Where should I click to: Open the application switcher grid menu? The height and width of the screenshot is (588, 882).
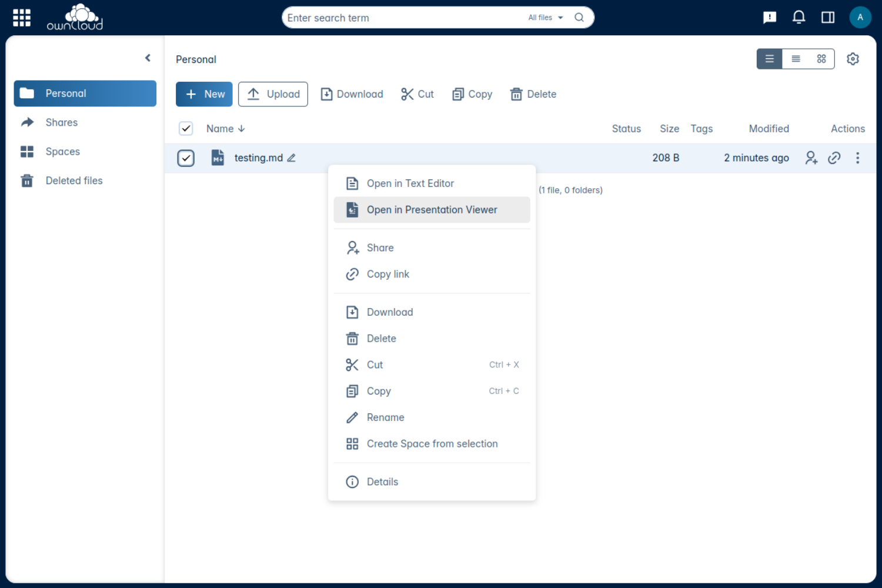[22, 18]
